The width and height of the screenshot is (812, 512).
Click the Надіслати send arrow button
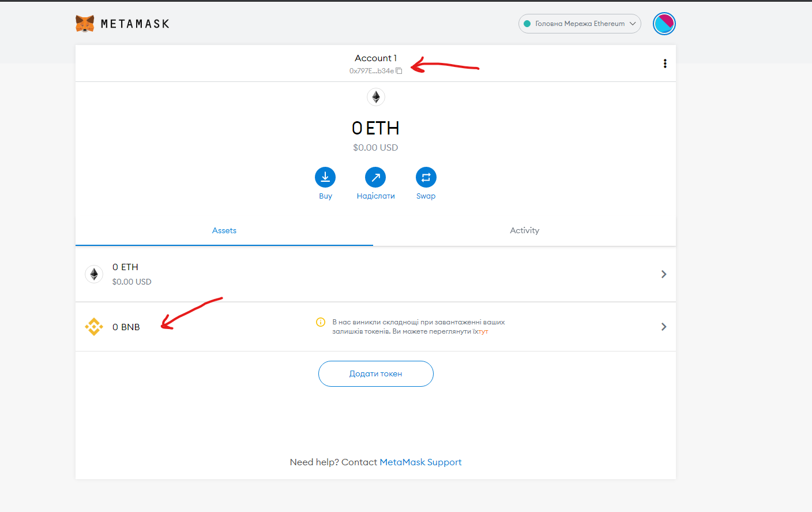[375, 177]
